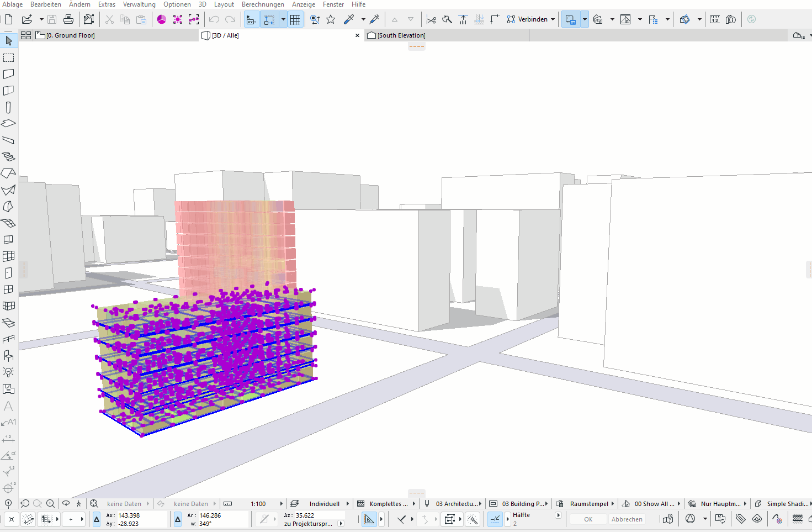Open the Ablage menu
Screen dimensions: 812x532
[13, 4]
